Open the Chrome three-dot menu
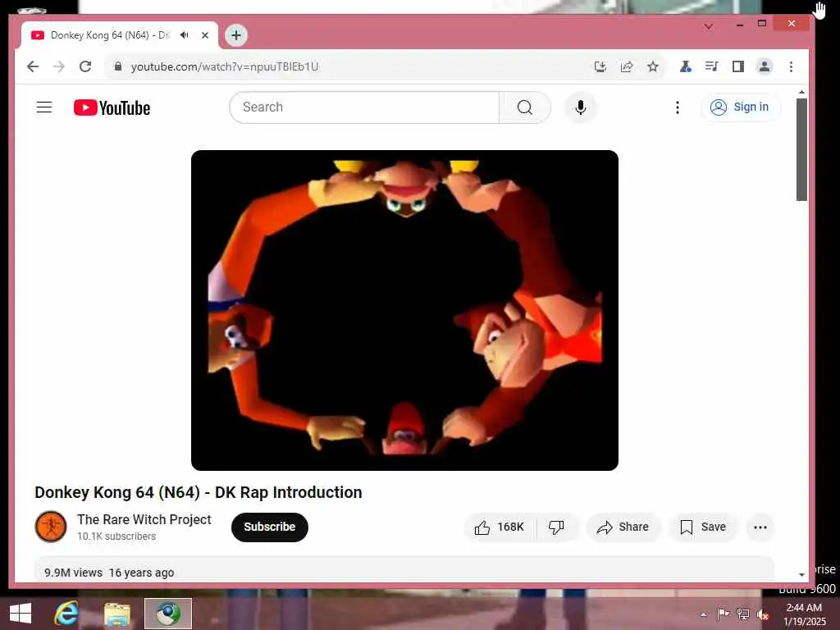The height and width of the screenshot is (630, 840). [792, 66]
